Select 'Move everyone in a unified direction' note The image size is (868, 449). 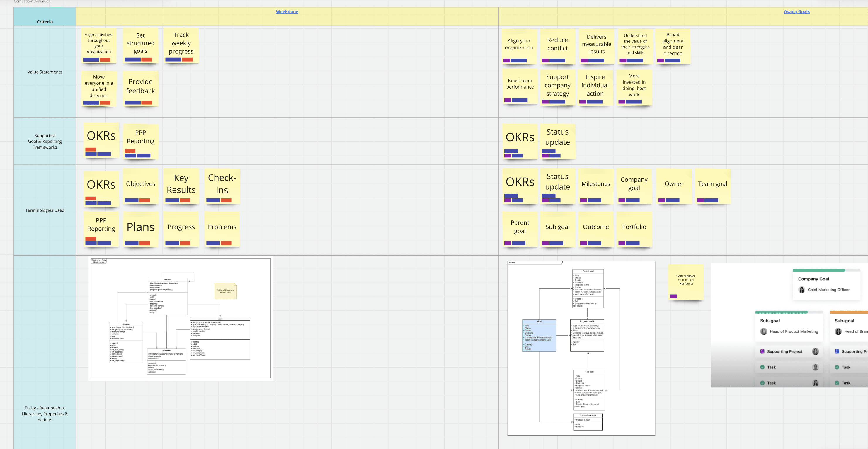click(x=99, y=88)
